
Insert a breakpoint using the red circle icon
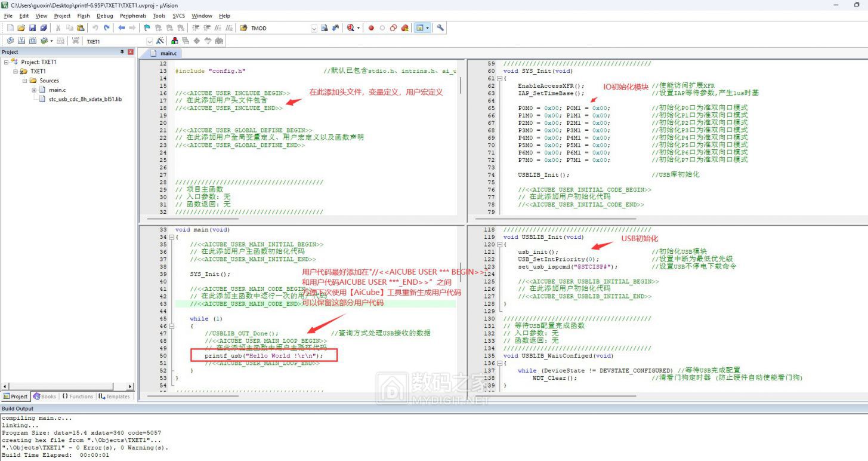[x=370, y=28]
